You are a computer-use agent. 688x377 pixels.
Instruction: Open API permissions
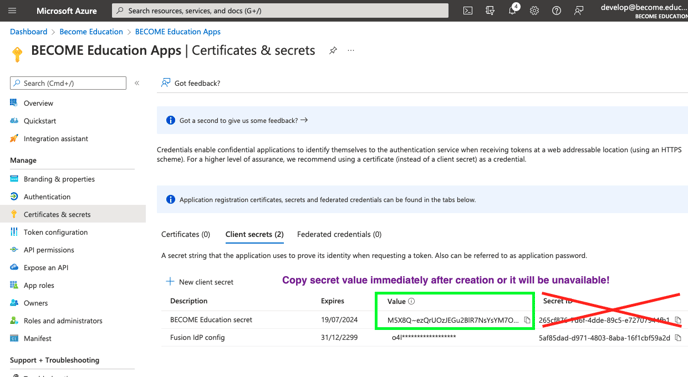pos(49,250)
